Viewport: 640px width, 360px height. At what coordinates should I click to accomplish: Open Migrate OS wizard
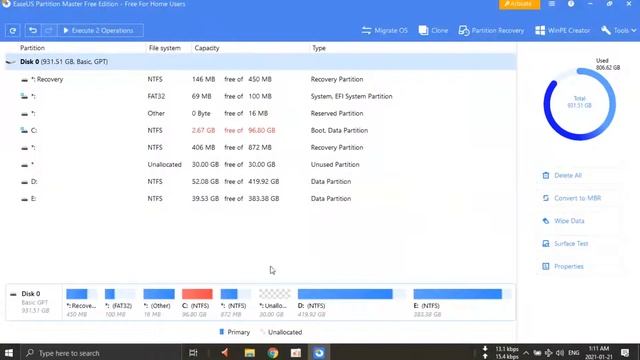click(384, 31)
